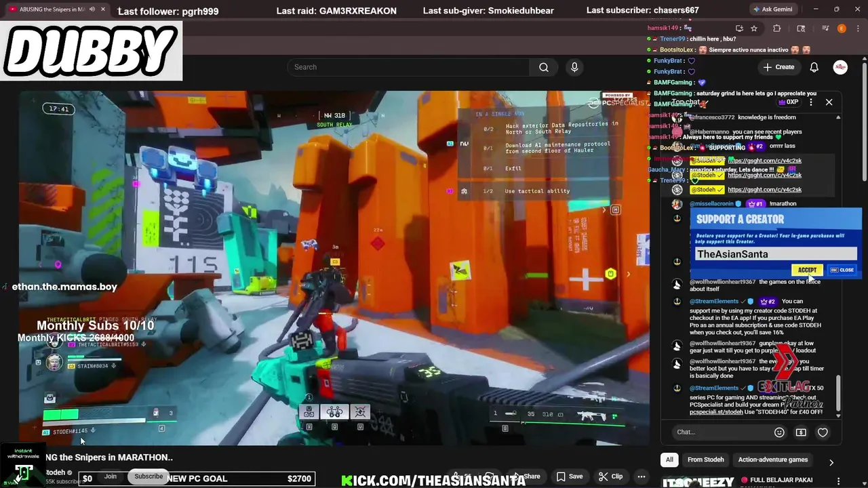Open the orange E profile avatar
868x488 pixels.
[x=842, y=28]
